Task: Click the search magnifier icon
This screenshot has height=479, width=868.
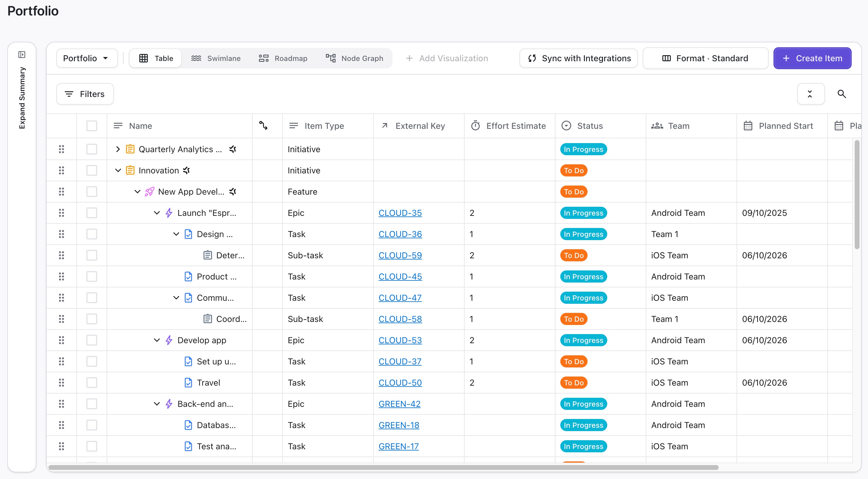Action: click(841, 94)
